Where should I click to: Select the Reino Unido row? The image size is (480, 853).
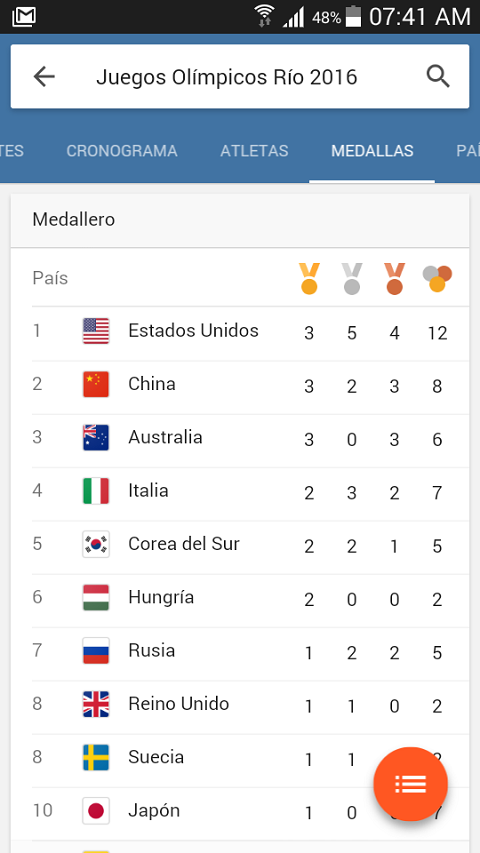(x=239, y=707)
